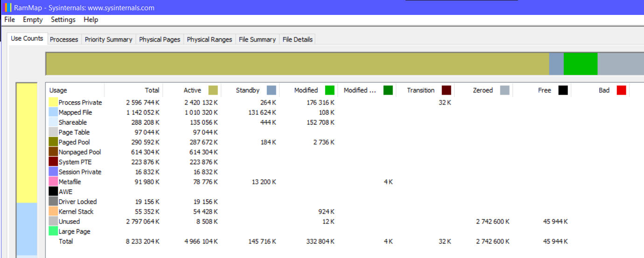Sort by the Zeroed column header
The image size is (644, 258).
483,90
